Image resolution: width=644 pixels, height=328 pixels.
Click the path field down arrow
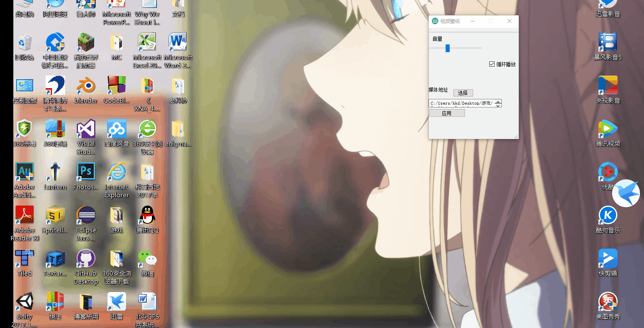coord(498,105)
